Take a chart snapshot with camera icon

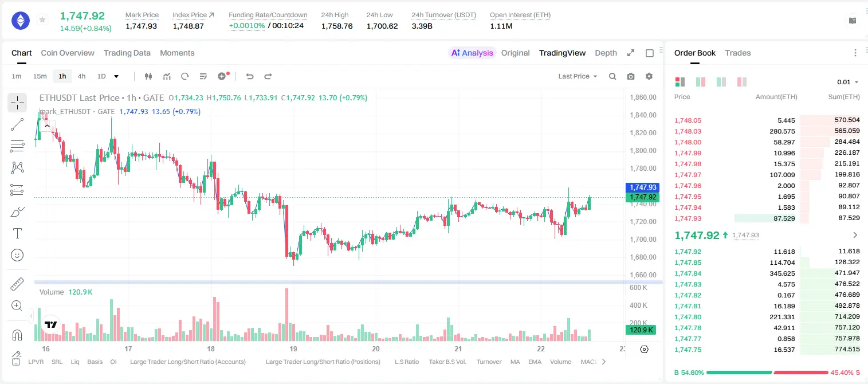[x=631, y=76]
